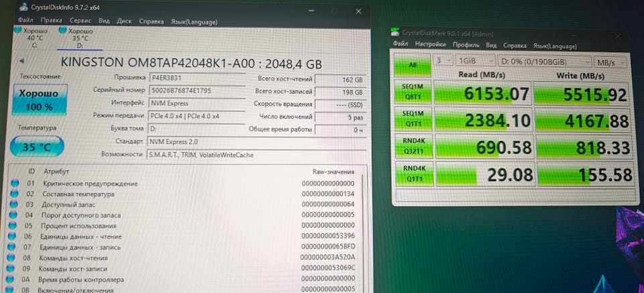Click the SEQ1M Q8T1 read result 6153.07
This screenshot has height=293, width=644.
pos(482,94)
